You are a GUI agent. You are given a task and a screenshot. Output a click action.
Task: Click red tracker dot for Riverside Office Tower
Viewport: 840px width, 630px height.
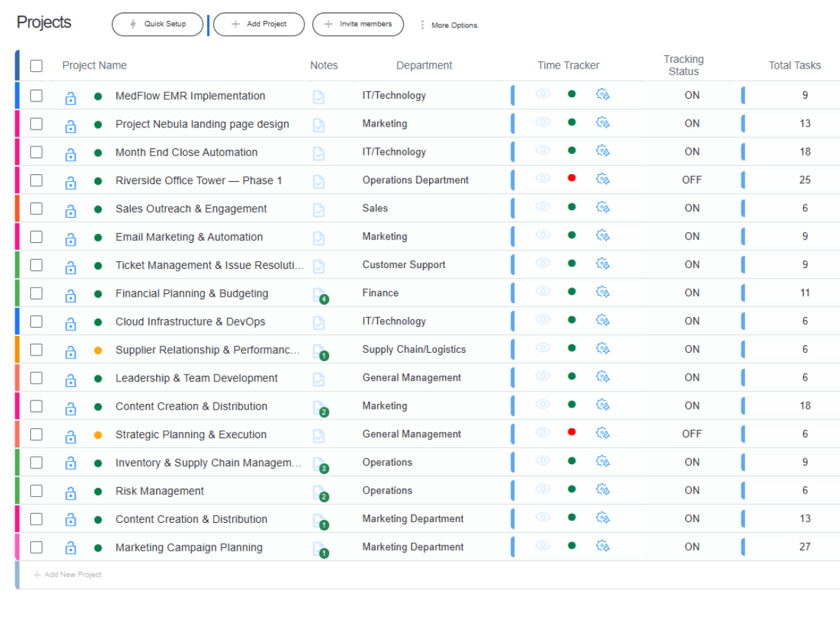point(572,178)
